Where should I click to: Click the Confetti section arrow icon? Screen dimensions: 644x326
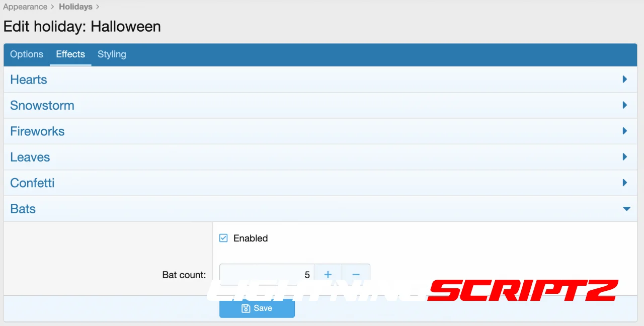tap(624, 183)
